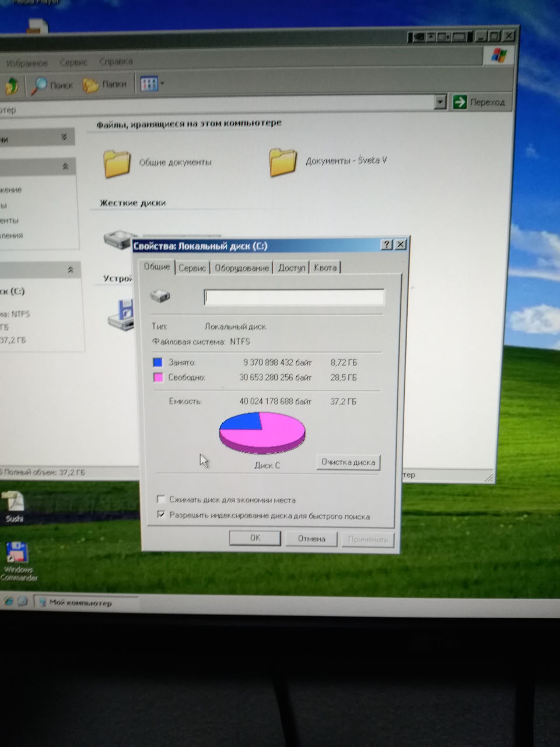Click the disk usage pie chart
Screen dimensions: 560x747
[x=262, y=432]
